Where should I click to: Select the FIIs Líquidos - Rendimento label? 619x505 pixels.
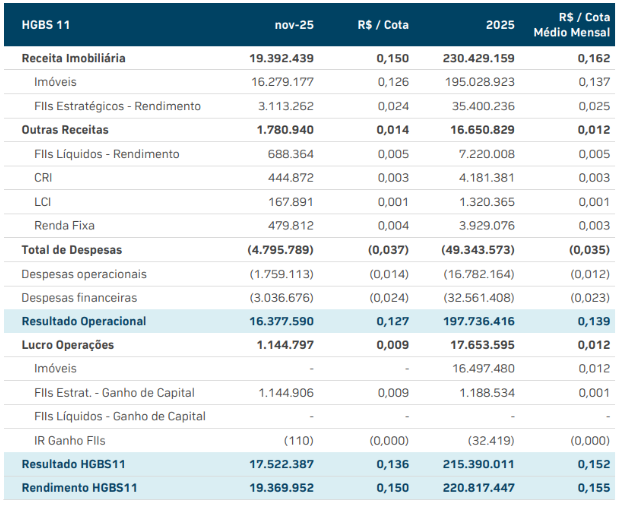[x=106, y=154]
